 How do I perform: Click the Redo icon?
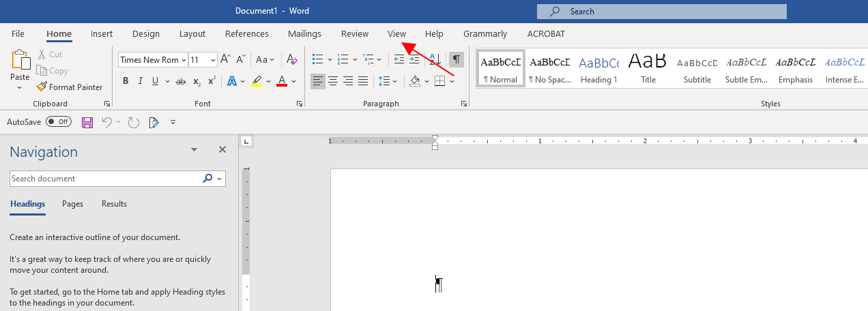[134, 123]
